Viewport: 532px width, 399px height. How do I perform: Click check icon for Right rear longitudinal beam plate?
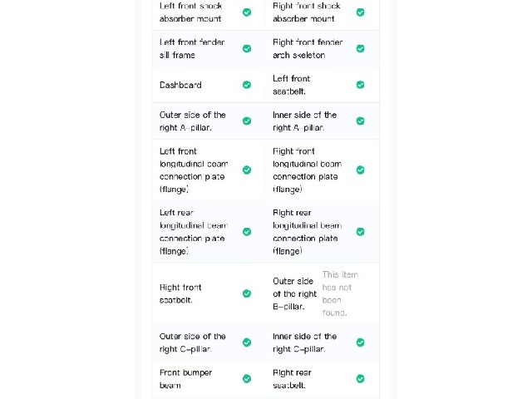(x=360, y=232)
